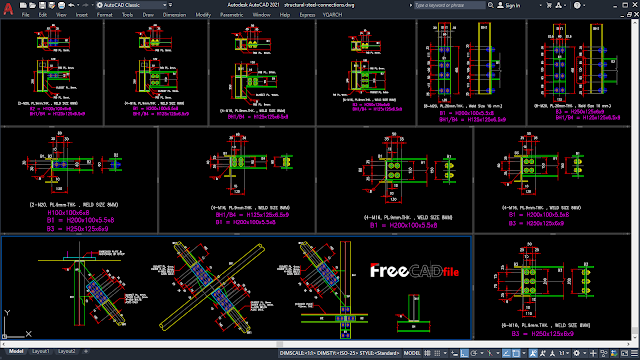Select the Model tab
This screenshot has height=360, width=640.
point(16,351)
